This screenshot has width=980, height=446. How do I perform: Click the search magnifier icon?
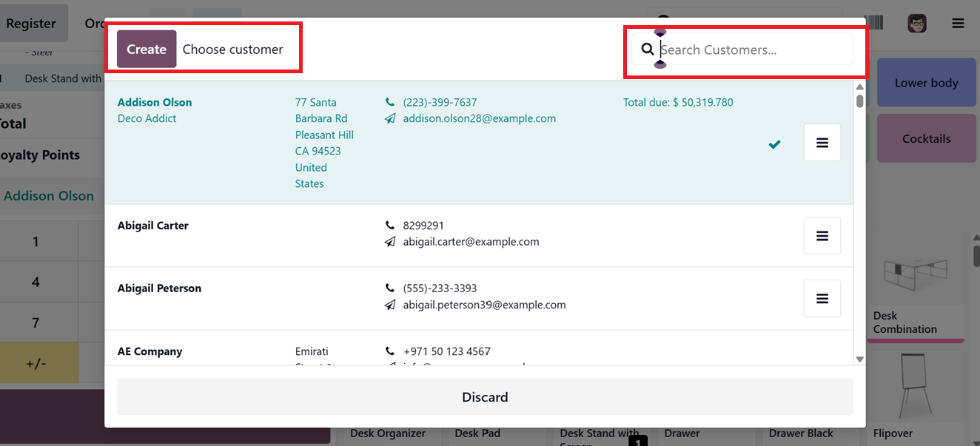tap(648, 50)
